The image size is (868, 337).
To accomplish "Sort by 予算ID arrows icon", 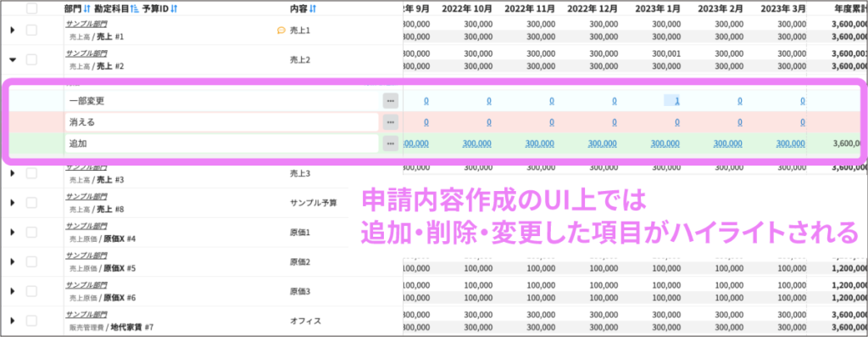I will [x=174, y=8].
